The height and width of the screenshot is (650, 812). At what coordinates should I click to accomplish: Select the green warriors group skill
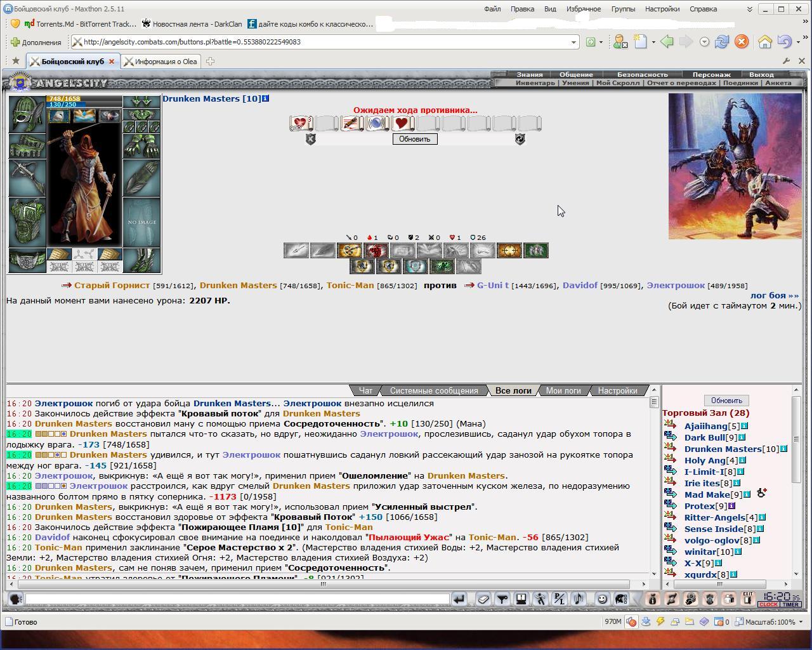[535, 251]
